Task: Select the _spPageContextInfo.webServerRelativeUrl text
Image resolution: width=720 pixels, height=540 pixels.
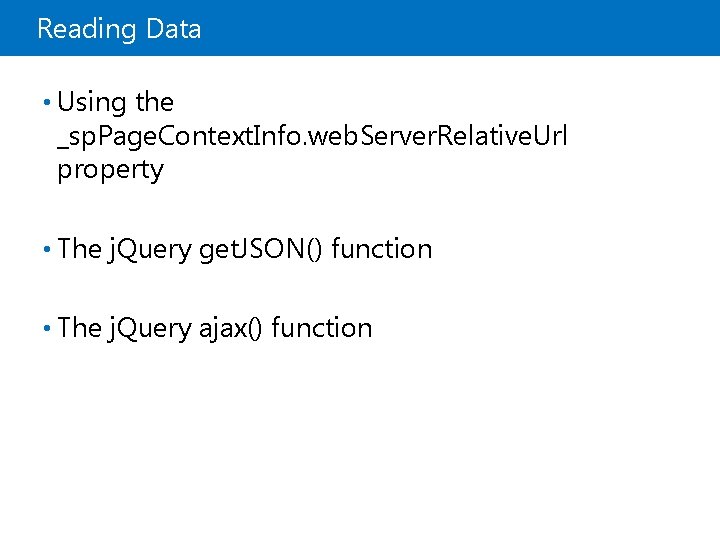Action: click(x=312, y=136)
